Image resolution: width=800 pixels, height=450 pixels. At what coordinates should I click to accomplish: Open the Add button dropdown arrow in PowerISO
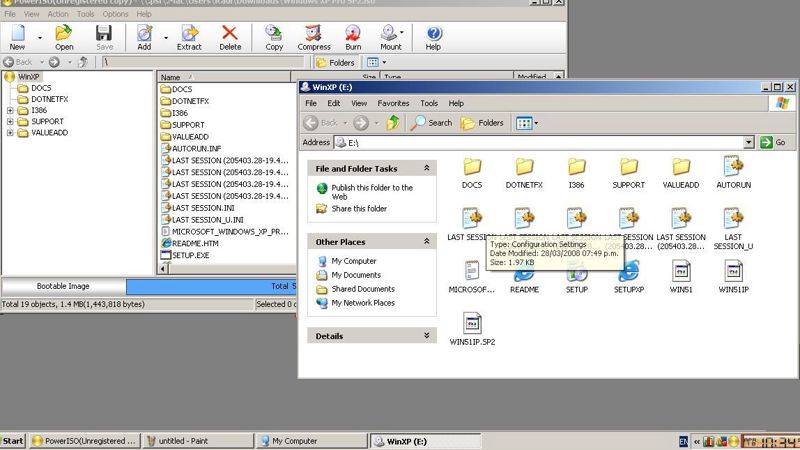click(x=166, y=38)
